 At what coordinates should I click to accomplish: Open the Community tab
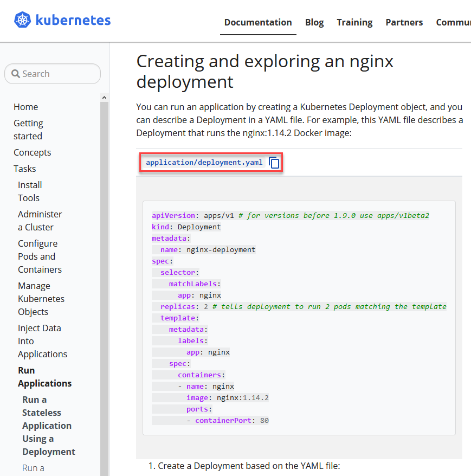pyautogui.click(x=454, y=22)
